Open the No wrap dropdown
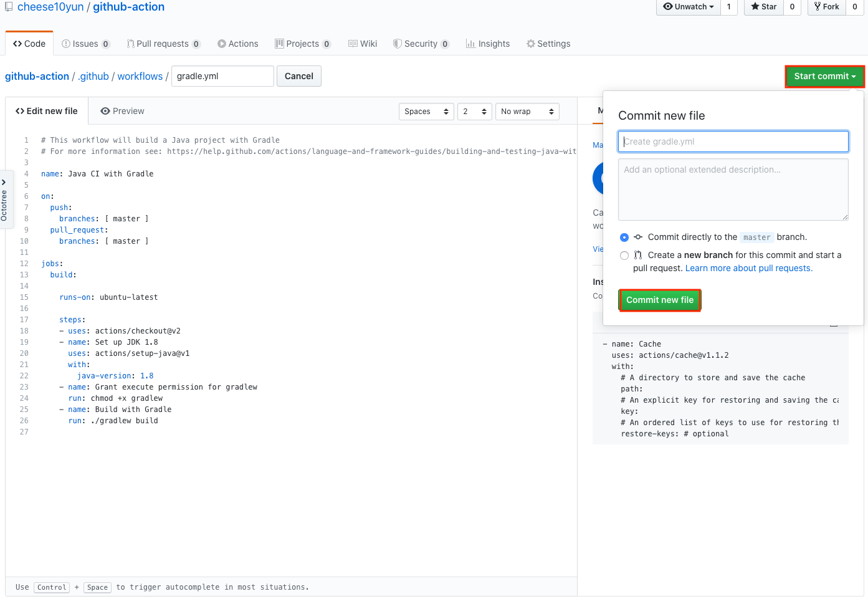Image resolution: width=868 pixels, height=604 pixels. pyautogui.click(x=527, y=112)
